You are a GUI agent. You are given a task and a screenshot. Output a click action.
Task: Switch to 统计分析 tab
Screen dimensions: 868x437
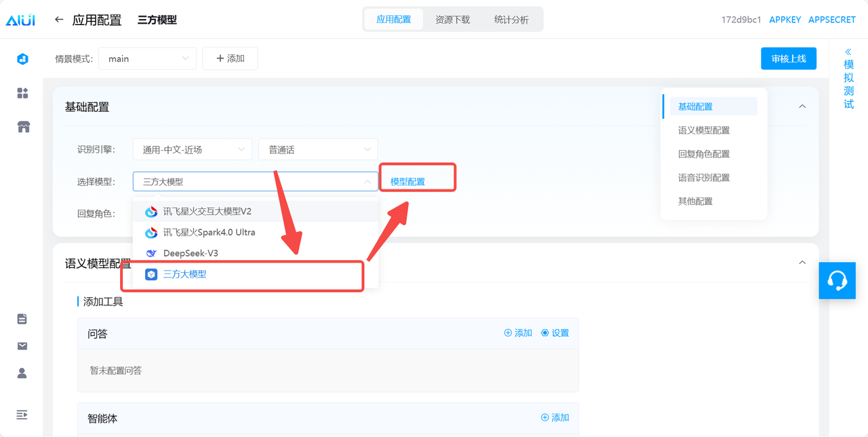(511, 20)
